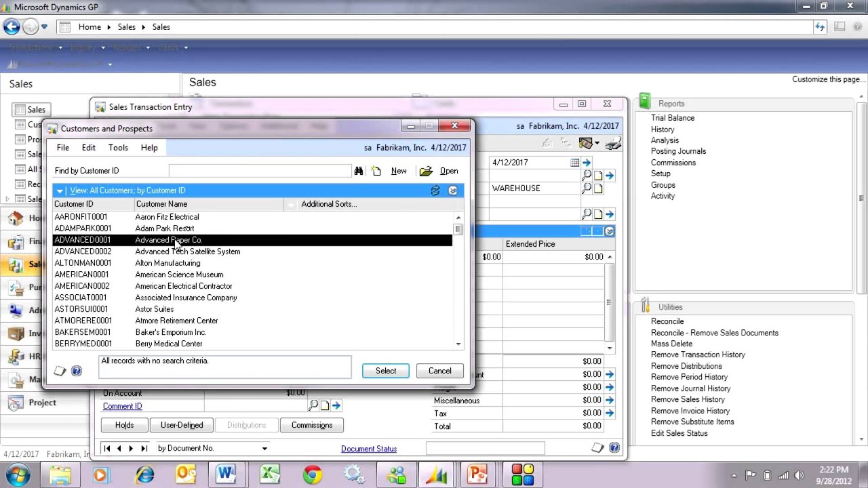The height and width of the screenshot is (488, 868).
Task: Click the User-Defined button
Action: pyautogui.click(x=182, y=426)
